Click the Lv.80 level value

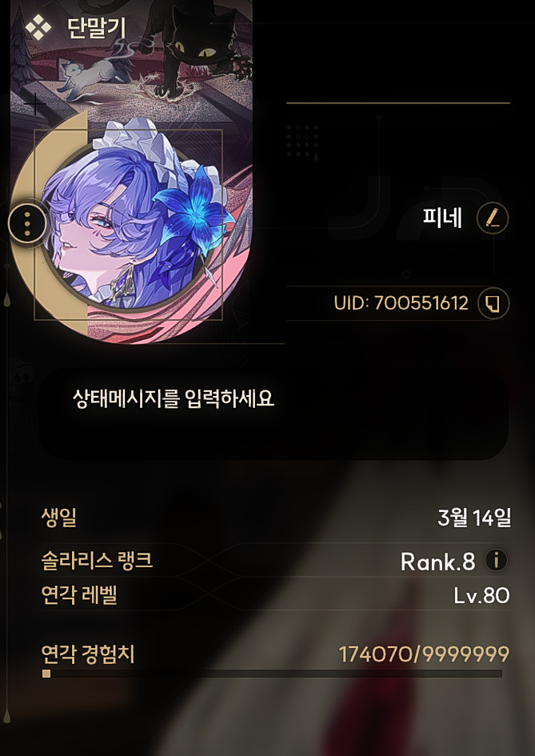coord(481,596)
